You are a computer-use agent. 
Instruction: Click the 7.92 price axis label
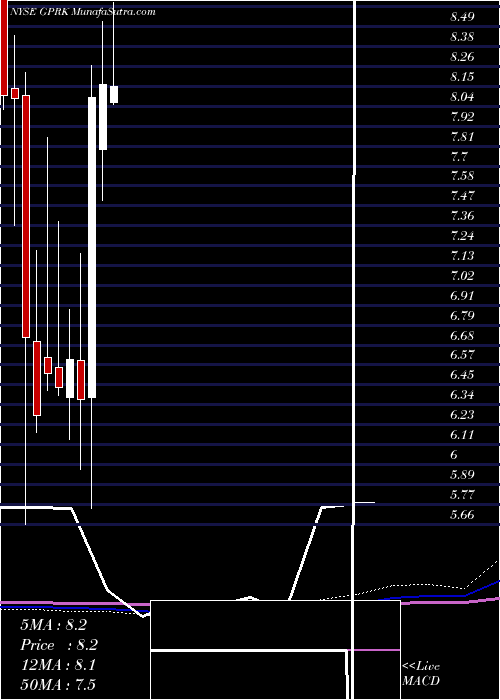(x=462, y=117)
